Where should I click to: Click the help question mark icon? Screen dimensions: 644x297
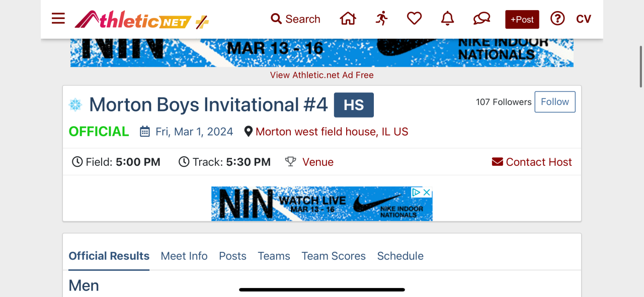point(557,19)
